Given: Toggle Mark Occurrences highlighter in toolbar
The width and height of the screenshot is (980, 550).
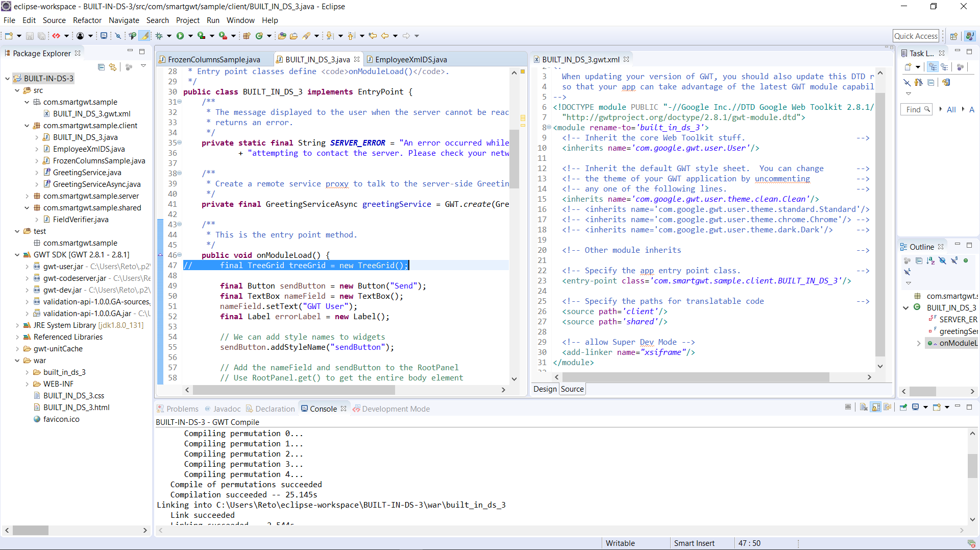Looking at the screenshot, I should (145, 36).
